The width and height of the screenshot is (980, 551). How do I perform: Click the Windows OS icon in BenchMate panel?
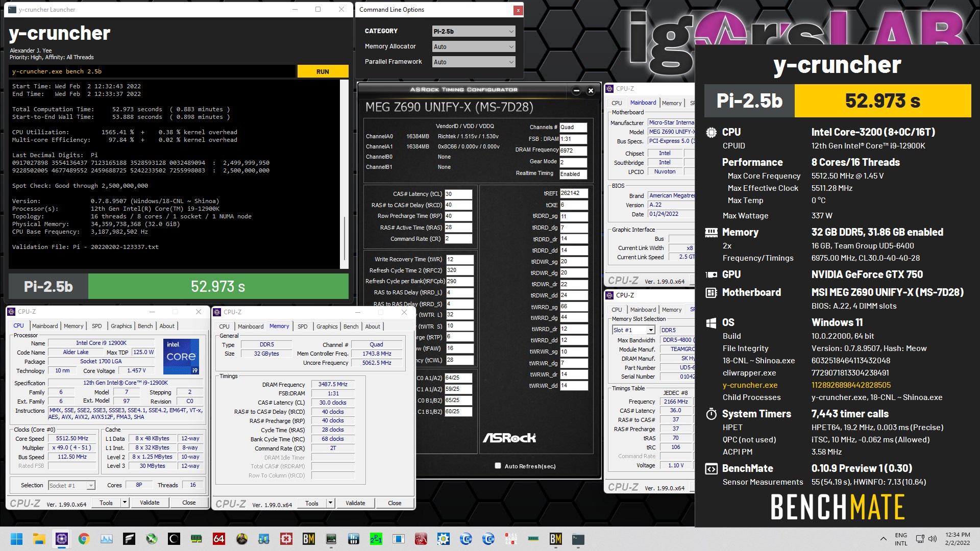click(711, 322)
